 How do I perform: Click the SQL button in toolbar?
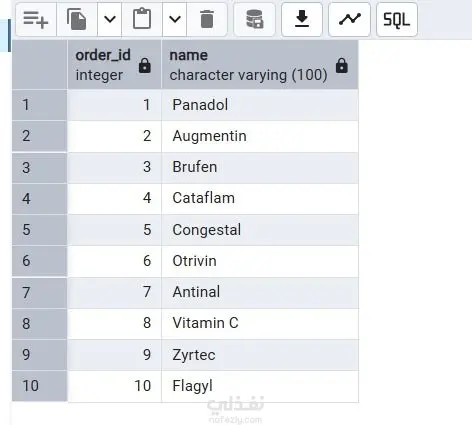coord(397,19)
